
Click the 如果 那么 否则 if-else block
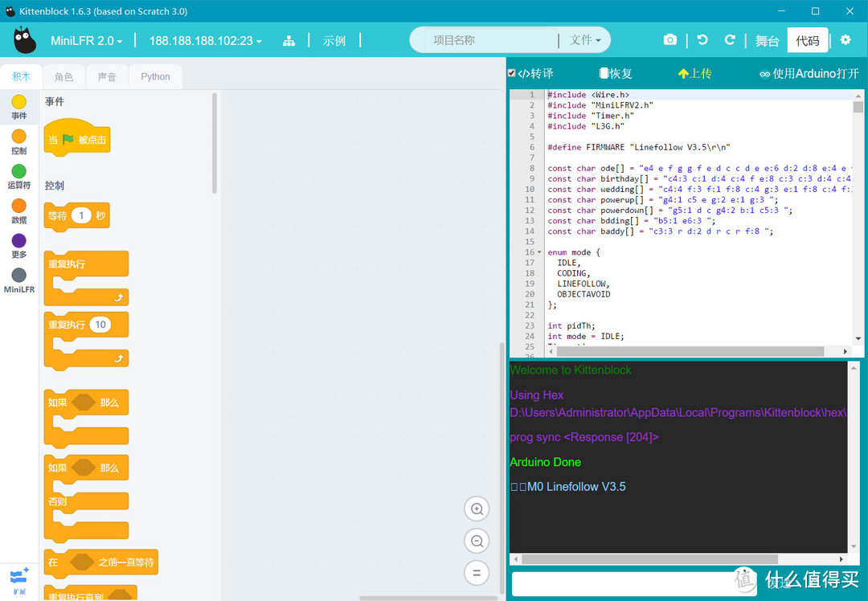[x=86, y=498]
